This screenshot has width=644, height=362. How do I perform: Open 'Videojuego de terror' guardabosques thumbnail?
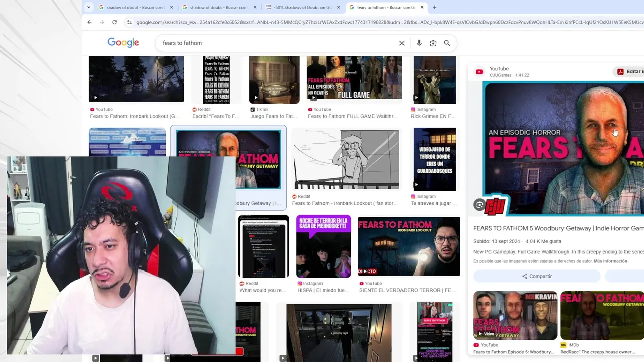(434, 159)
